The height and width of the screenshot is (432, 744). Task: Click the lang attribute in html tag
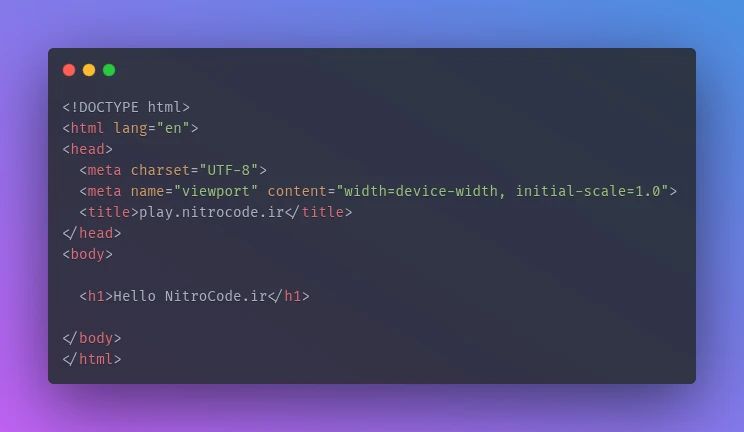pos(130,128)
